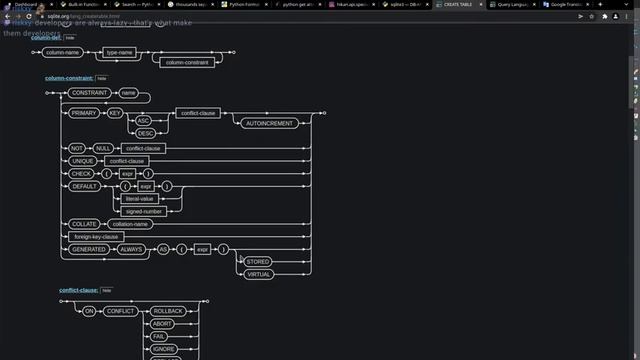Click the send/share icon in the address bar

pos(580,16)
